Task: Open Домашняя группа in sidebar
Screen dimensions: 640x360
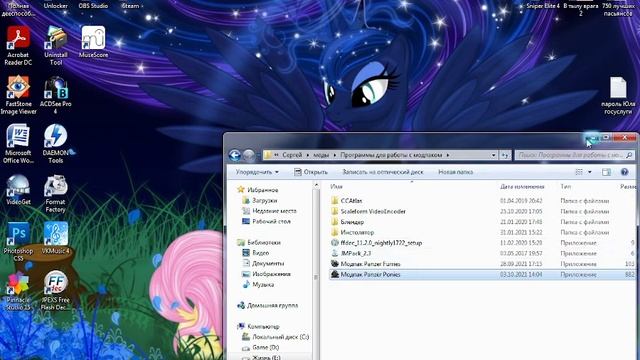Action: pos(272,305)
